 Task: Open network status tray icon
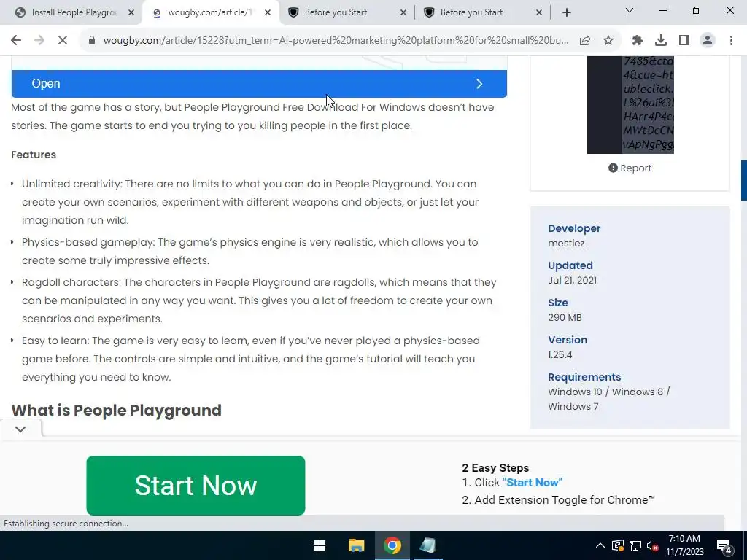point(635,545)
